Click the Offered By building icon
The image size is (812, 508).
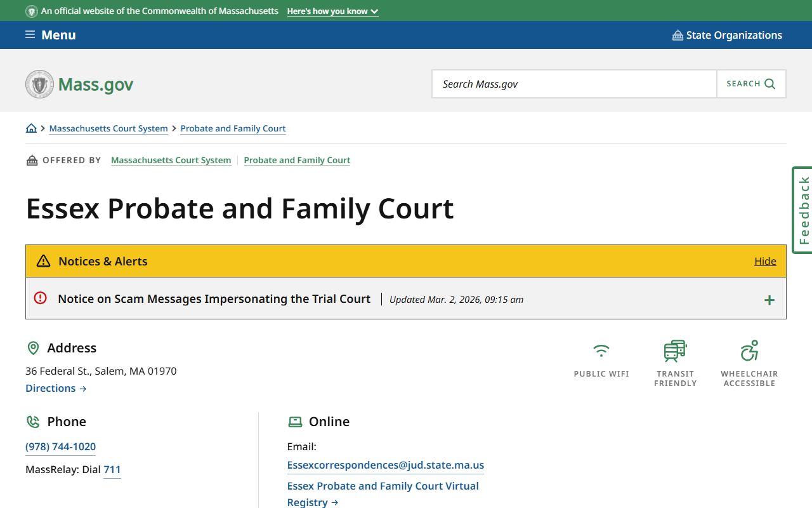[32, 161]
